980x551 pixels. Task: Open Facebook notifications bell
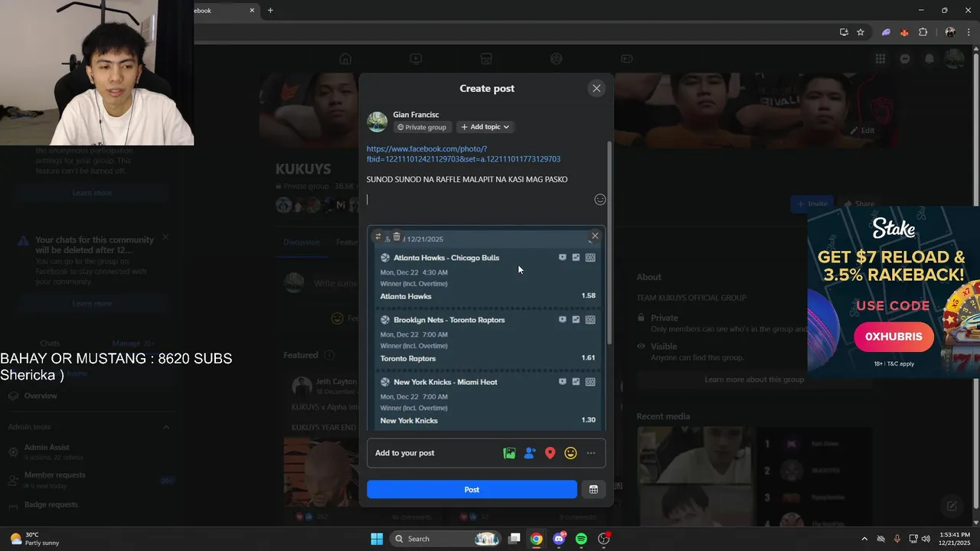point(929,59)
